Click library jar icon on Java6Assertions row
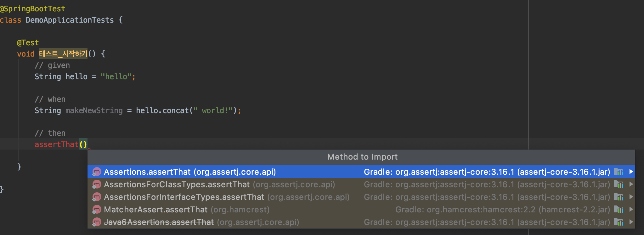Image resolution: width=644 pixels, height=235 pixels. pyautogui.click(x=619, y=222)
